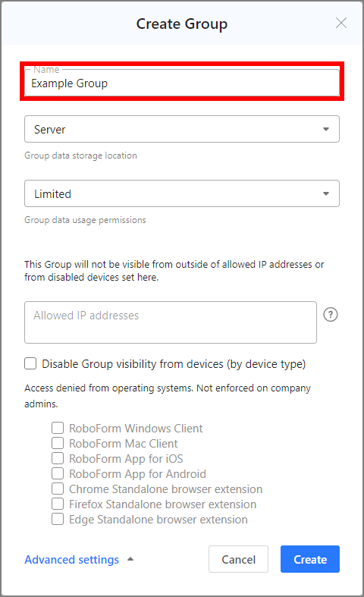The height and width of the screenshot is (597, 364).
Task: Click the Name field containing Example Group
Action: point(182,83)
